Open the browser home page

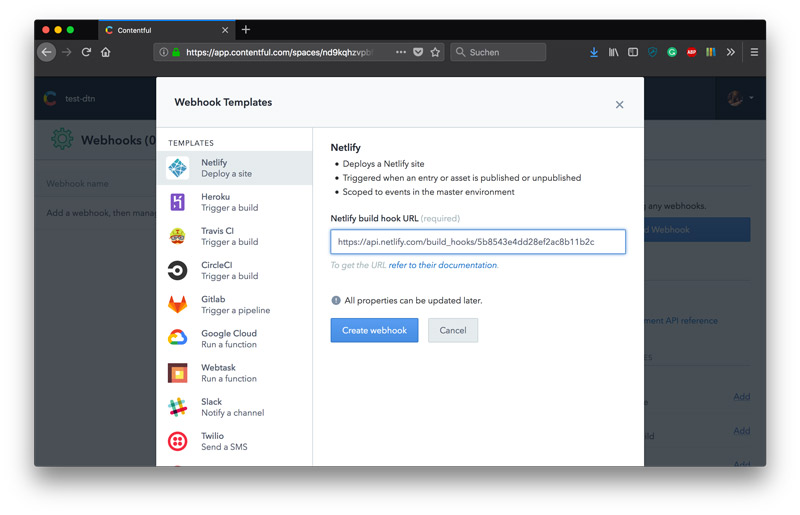click(106, 52)
